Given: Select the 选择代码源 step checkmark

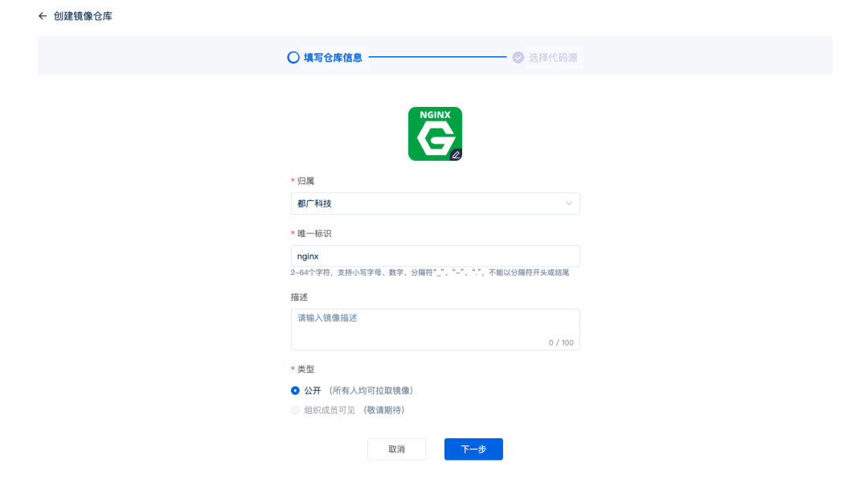Looking at the screenshot, I should pyautogui.click(x=518, y=58).
